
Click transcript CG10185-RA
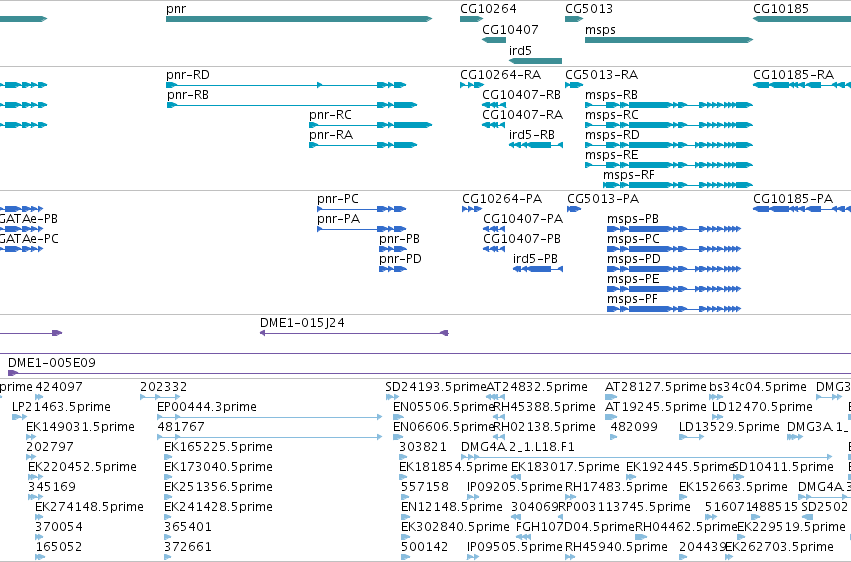[802, 85]
